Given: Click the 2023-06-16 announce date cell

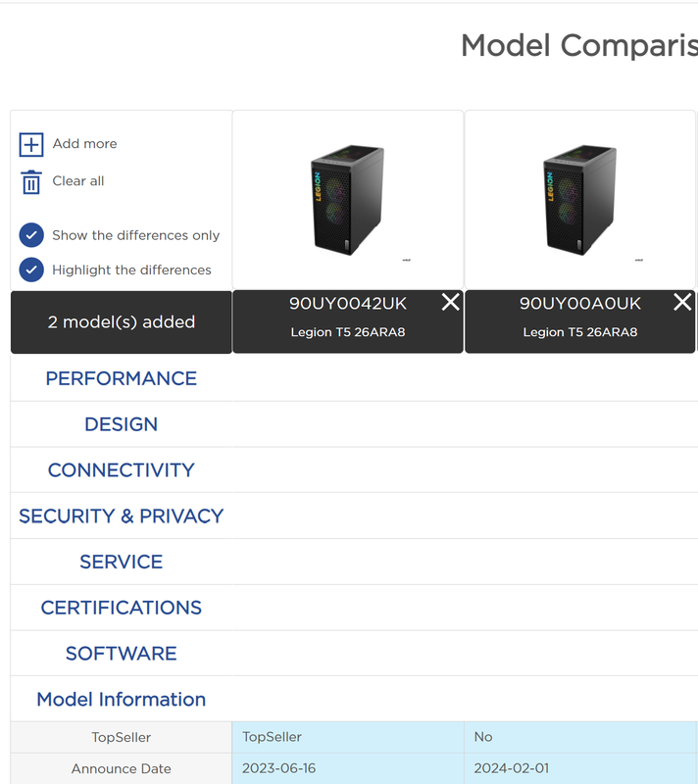Looking at the screenshot, I should [x=348, y=768].
